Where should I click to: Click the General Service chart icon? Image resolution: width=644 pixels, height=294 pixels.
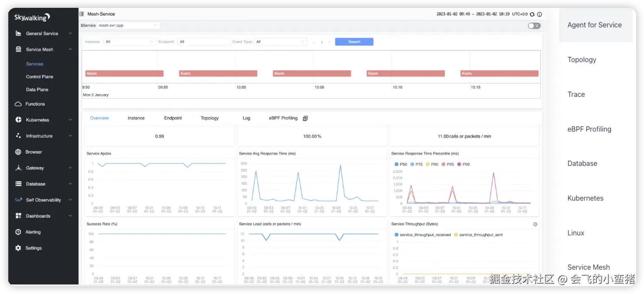(18, 33)
